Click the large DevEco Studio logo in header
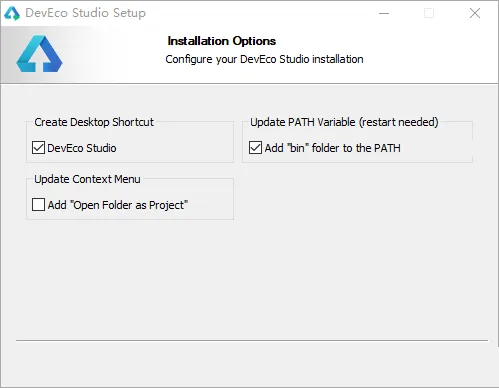This screenshot has height=388, width=499. pos(39,54)
